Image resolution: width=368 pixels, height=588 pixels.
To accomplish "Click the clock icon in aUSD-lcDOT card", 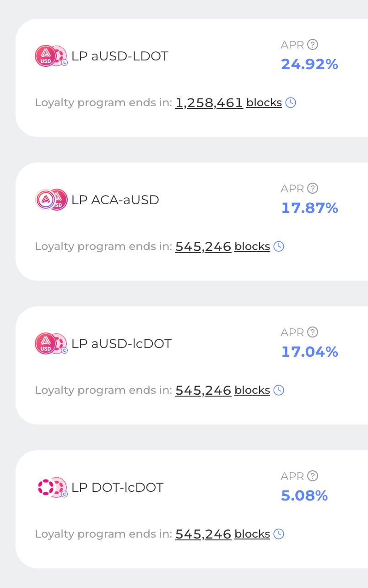I will tap(279, 390).
